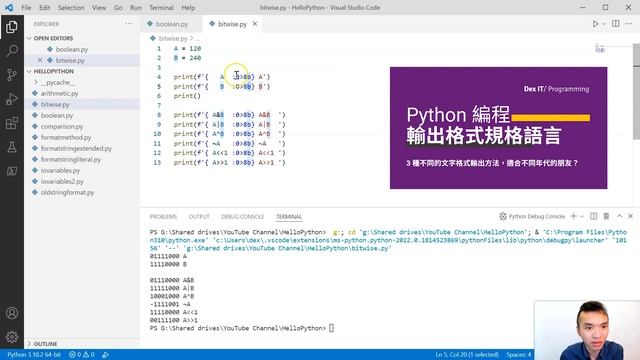Screen dimensions: 640x360
Task: Open the Manage gear icon
Action: click(x=12, y=337)
